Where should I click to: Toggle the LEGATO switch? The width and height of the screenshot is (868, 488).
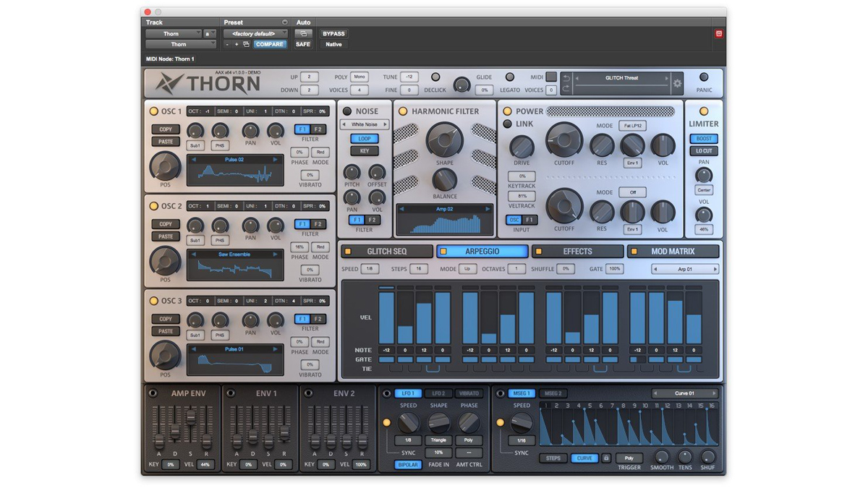point(510,77)
